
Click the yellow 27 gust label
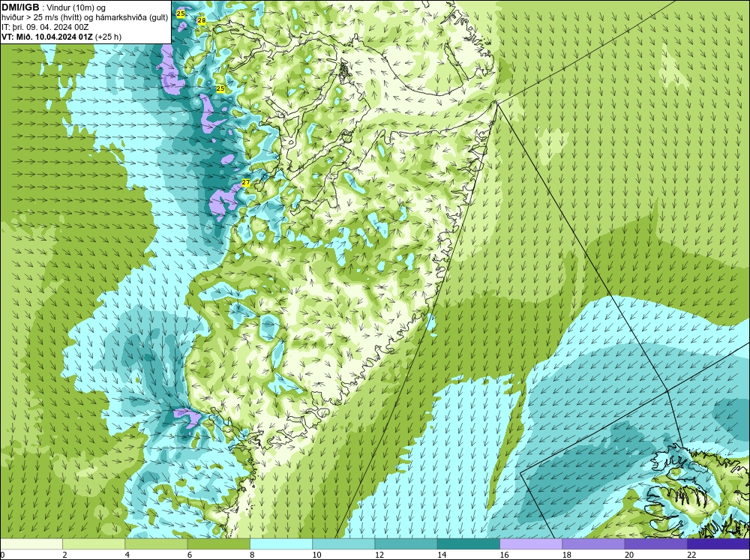(x=246, y=183)
